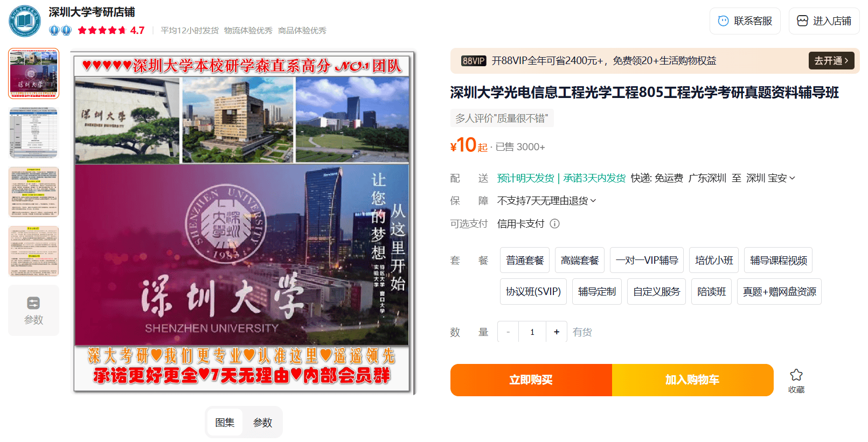The width and height of the screenshot is (868, 442).
Task: Select the second table thumbnail
Action: (33, 133)
